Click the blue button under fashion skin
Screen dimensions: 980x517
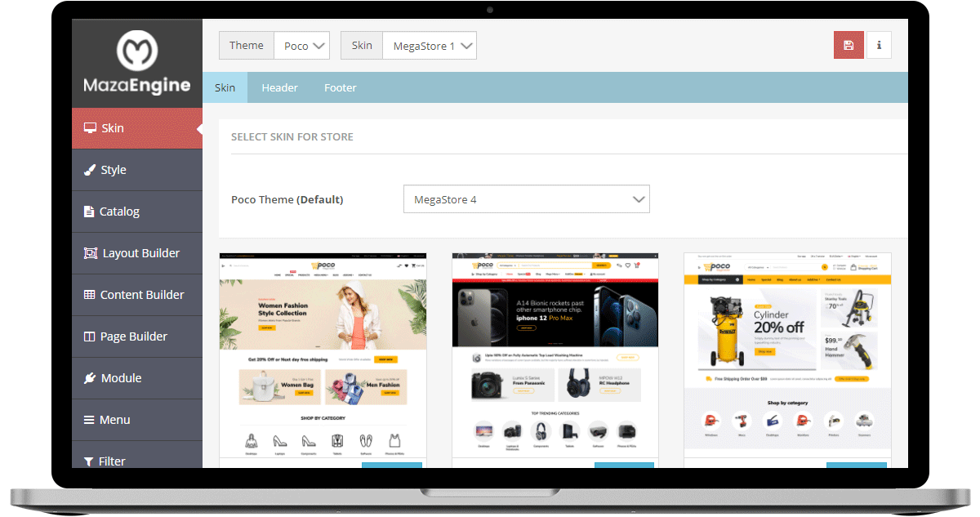(392, 466)
